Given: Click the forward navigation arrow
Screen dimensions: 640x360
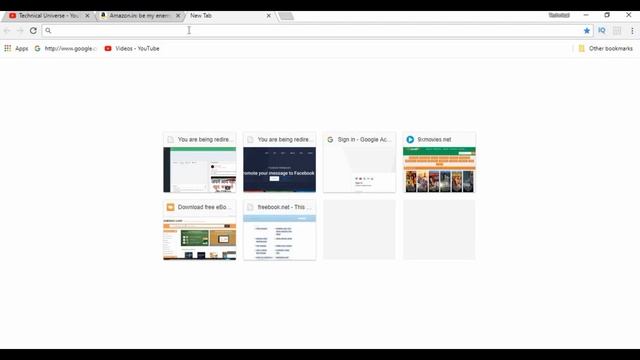Looking at the screenshot, I should 20,31.
